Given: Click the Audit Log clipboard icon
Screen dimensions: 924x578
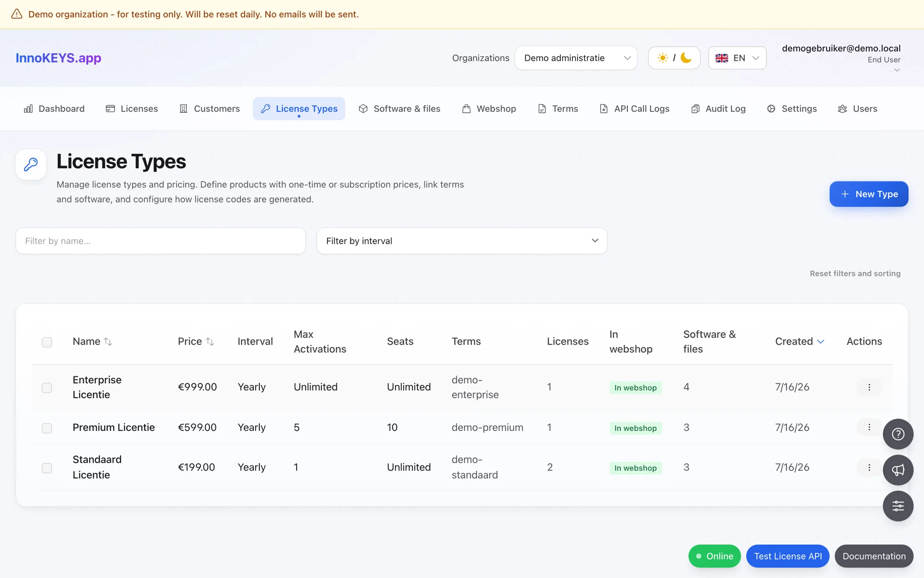Looking at the screenshot, I should 695,109.
